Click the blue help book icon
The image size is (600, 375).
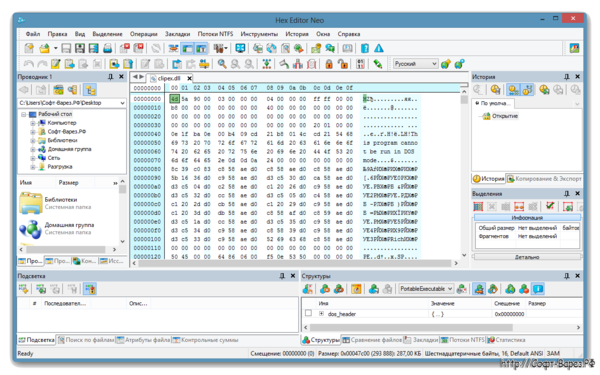pyautogui.click(x=365, y=48)
